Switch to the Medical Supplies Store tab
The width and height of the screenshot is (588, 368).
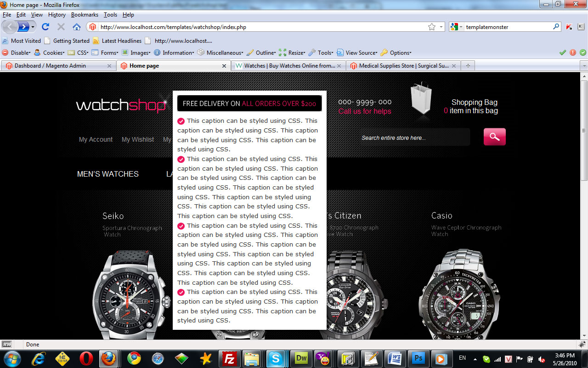pyautogui.click(x=404, y=66)
